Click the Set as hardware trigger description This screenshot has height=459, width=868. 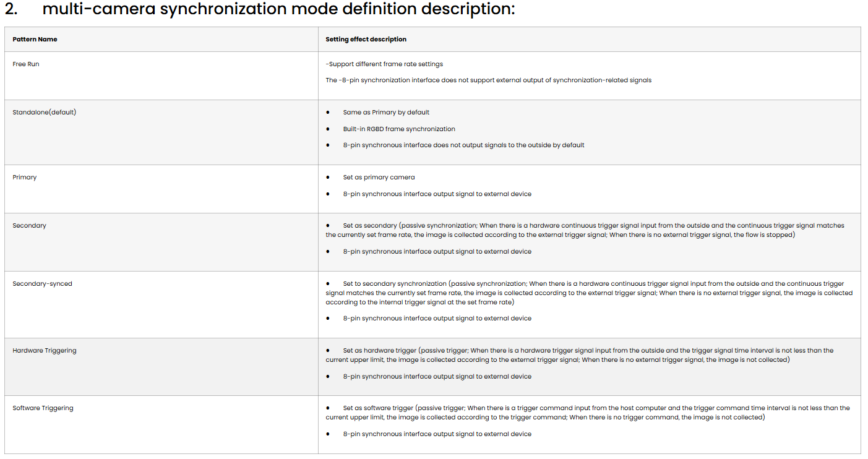[x=580, y=354]
